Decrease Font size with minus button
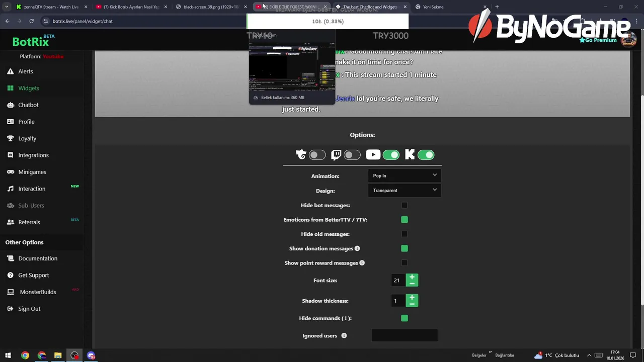The width and height of the screenshot is (644, 362). [x=412, y=284]
